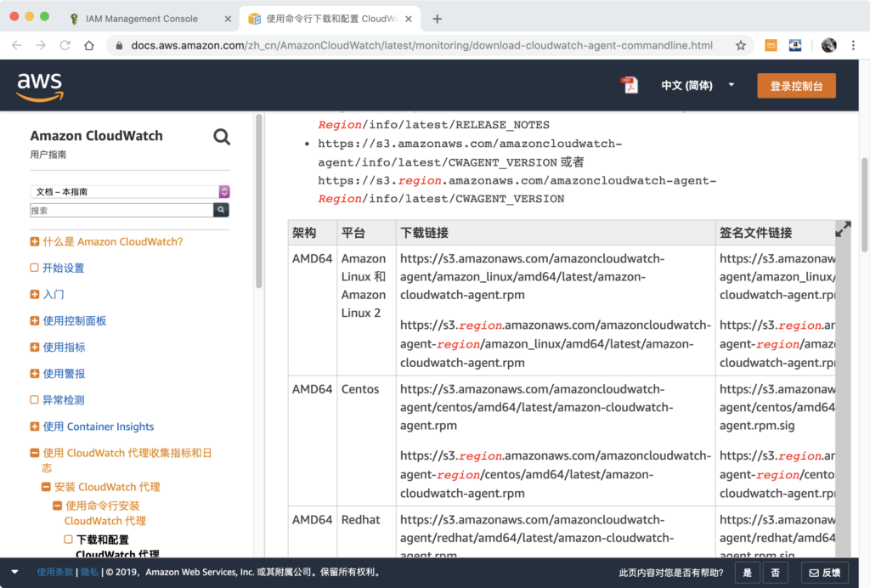Click the AWS logo in header

click(40, 87)
